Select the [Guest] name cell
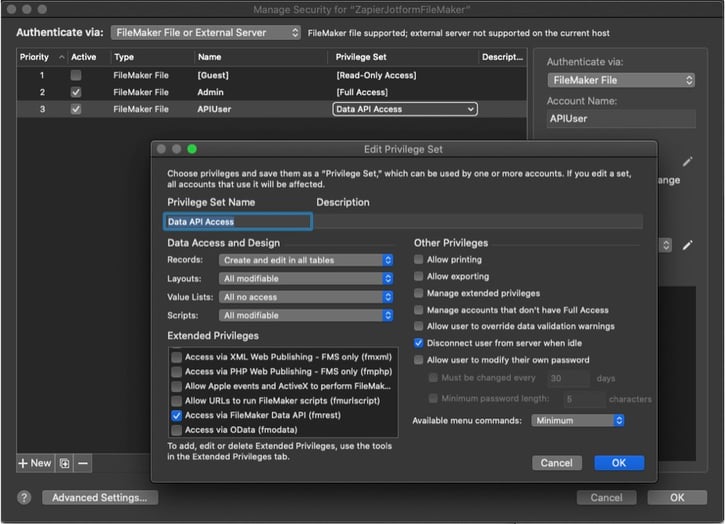 tap(213, 75)
